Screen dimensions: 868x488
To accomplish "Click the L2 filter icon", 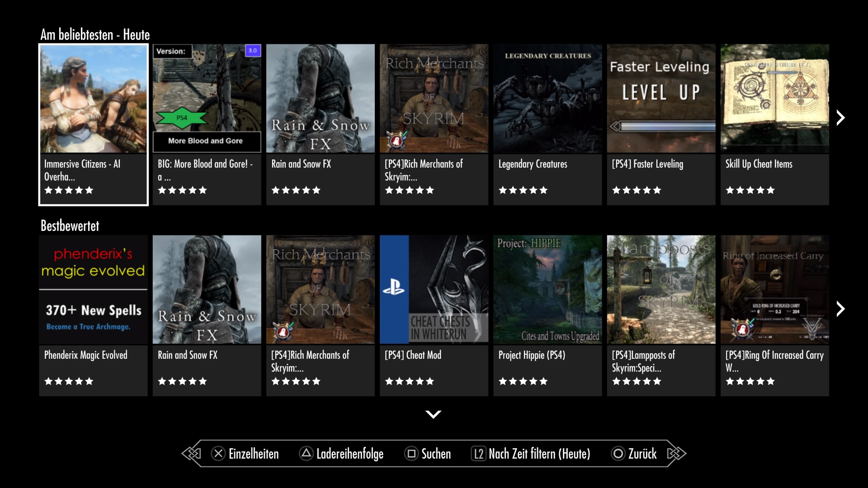I will [x=478, y=453].
